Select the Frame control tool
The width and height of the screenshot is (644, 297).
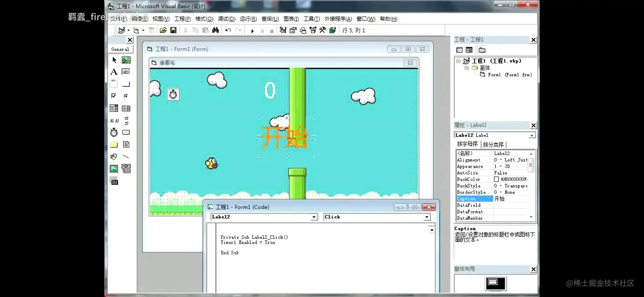coord(114,84)
